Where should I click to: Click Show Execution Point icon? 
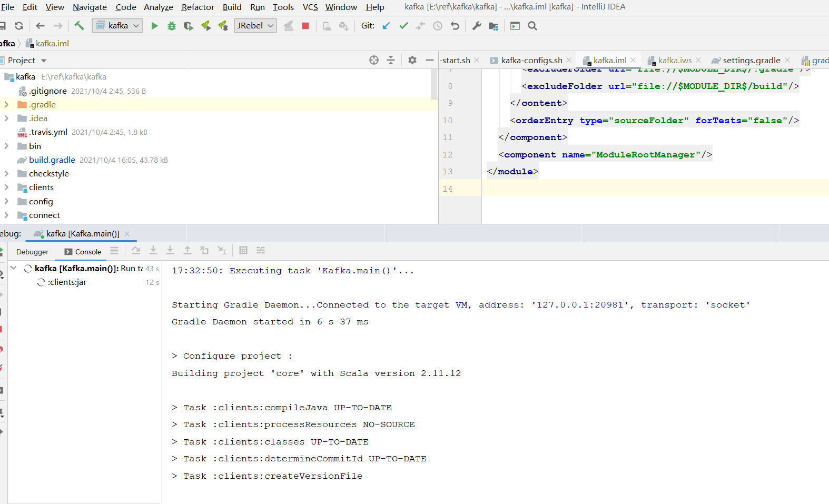pos(136,251)
